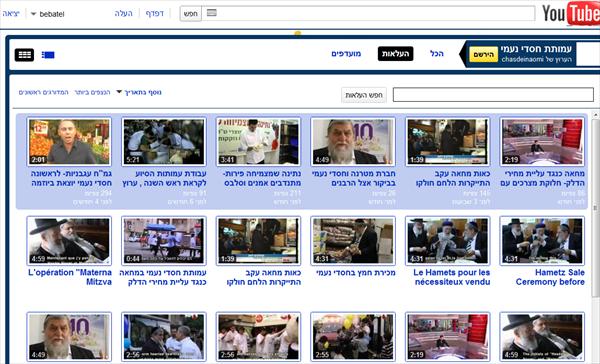600x364 pixels.
Task: Click the video list scrollbar up arrow
Action: click(x=595, y=115)
